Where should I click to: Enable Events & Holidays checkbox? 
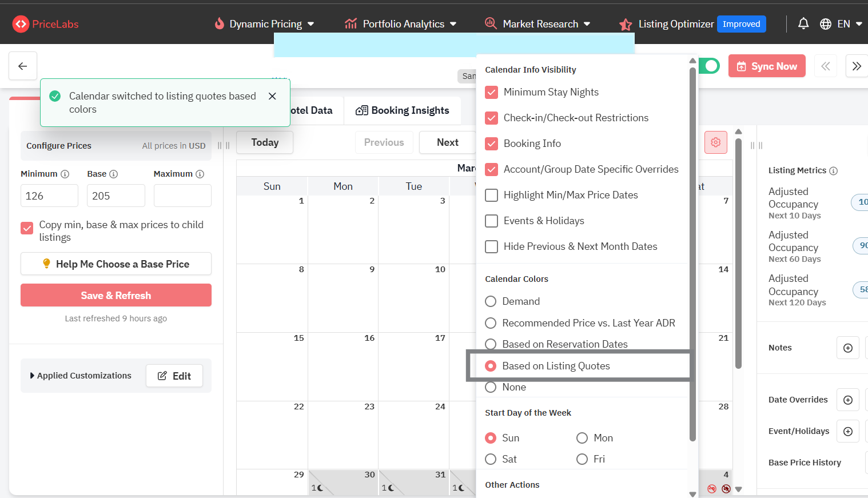491,221
